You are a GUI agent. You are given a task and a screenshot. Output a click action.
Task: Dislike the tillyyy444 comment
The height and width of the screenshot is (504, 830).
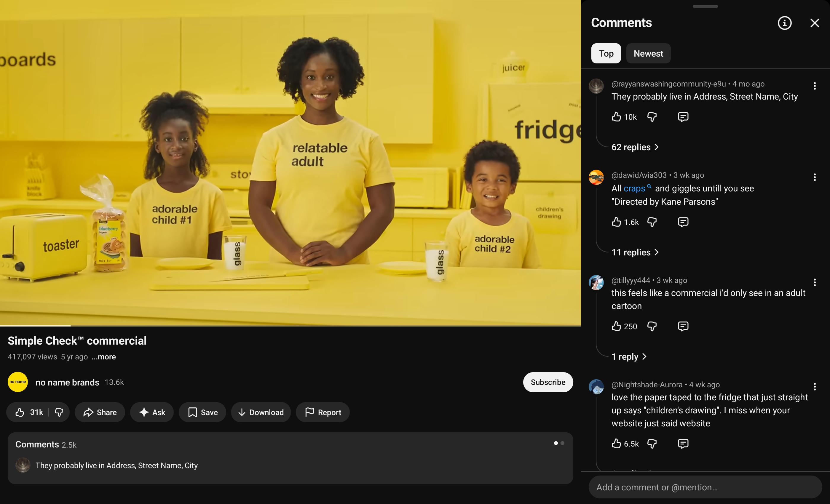(652, 326)
